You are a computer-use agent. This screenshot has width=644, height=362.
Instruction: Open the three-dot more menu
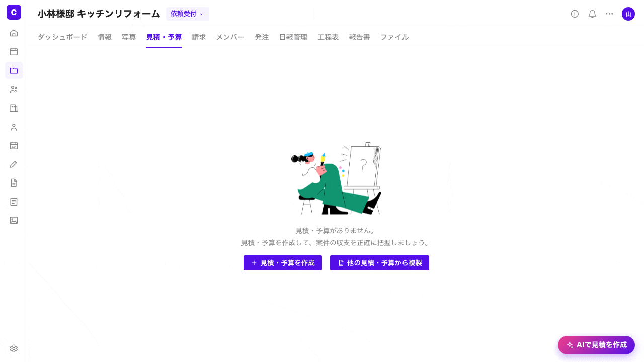point(609,14)
